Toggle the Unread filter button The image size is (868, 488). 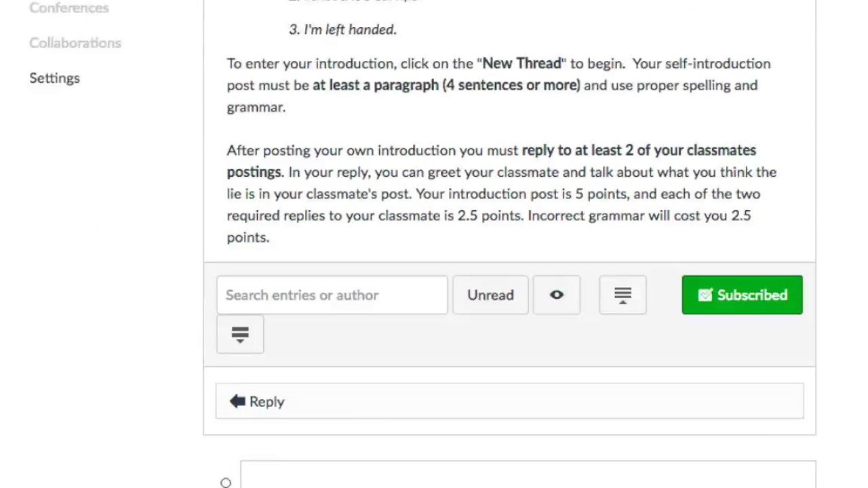[x=490, y=295]
